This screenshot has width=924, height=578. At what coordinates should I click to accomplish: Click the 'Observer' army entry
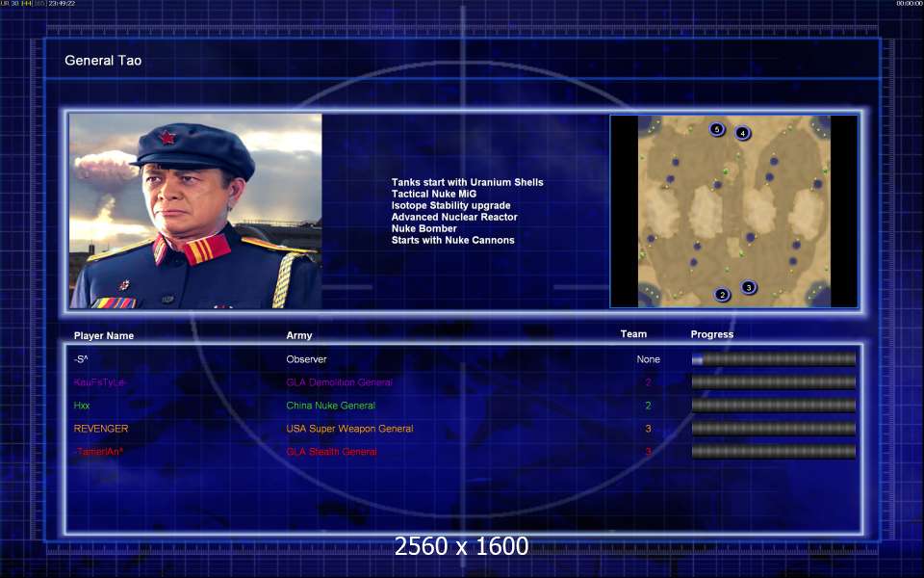[306, 359]
